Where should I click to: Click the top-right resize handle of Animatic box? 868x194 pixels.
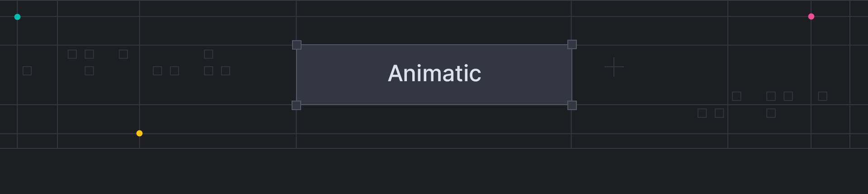[x=572, y=44]
